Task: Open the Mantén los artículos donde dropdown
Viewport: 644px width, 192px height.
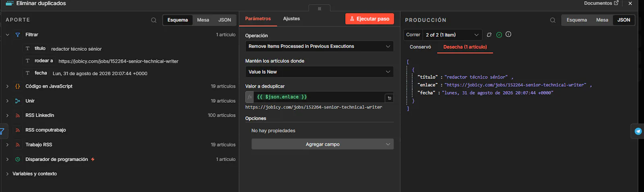Action: [x=319, y=72]
